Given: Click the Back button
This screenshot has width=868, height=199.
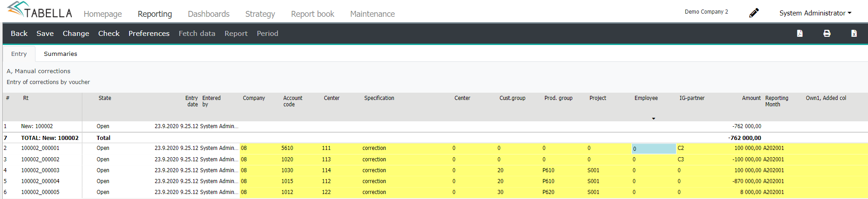Looking at the screenshot, I should point(19,34).
